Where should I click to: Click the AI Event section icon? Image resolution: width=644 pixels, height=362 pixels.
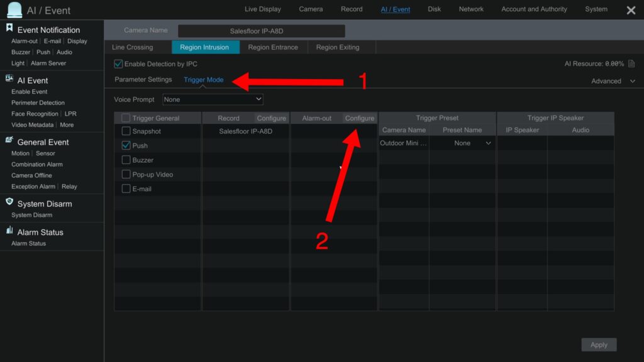click(x=9, y=79)
